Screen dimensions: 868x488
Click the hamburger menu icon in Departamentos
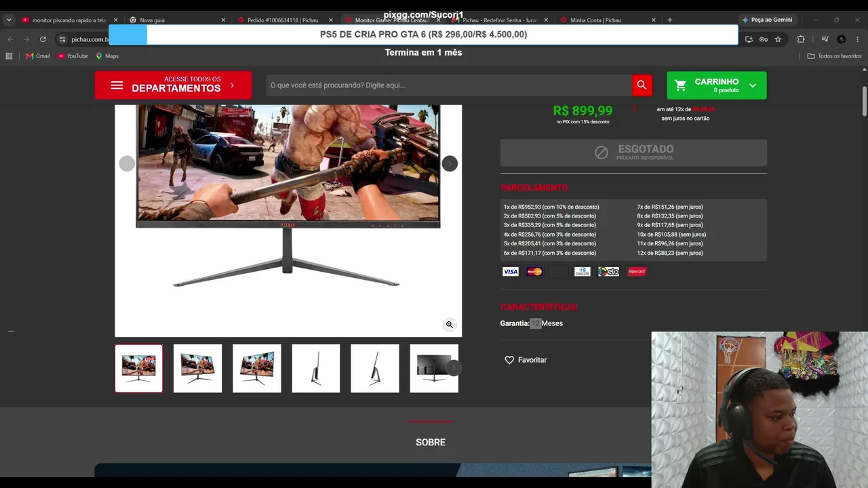117,85
